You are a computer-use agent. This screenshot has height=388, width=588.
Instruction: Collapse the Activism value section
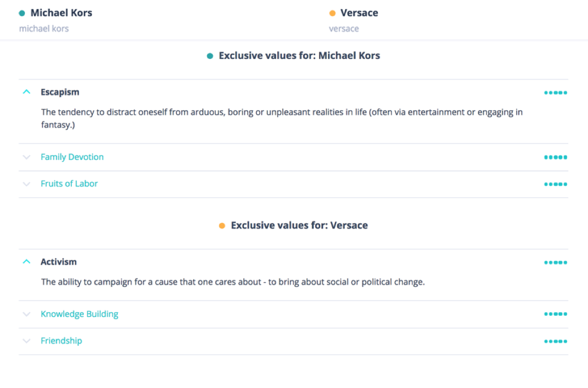pyautogui.click(x=26, y=262)
